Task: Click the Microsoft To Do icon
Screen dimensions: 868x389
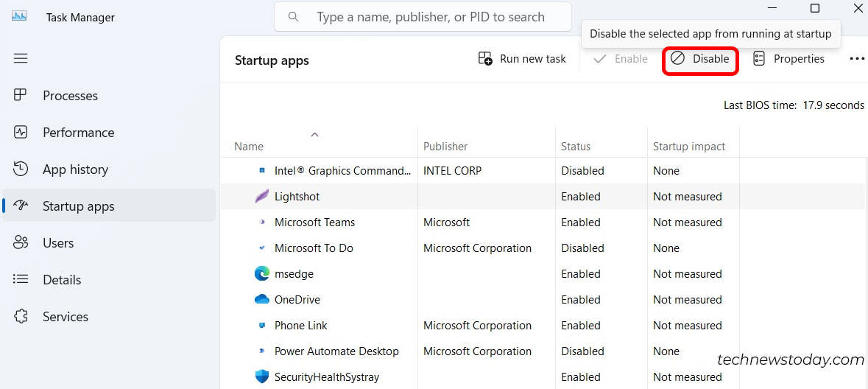Action: [x=262, y=248]
